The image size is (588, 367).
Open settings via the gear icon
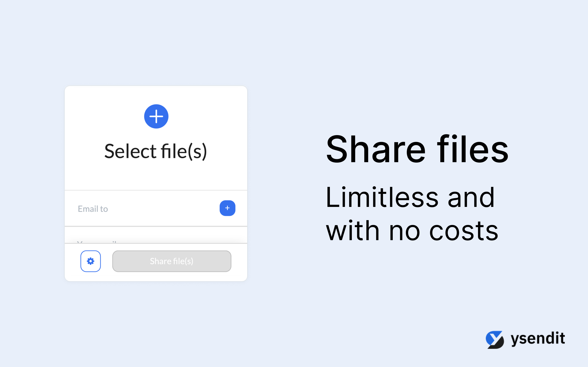(x=91, y=261)
